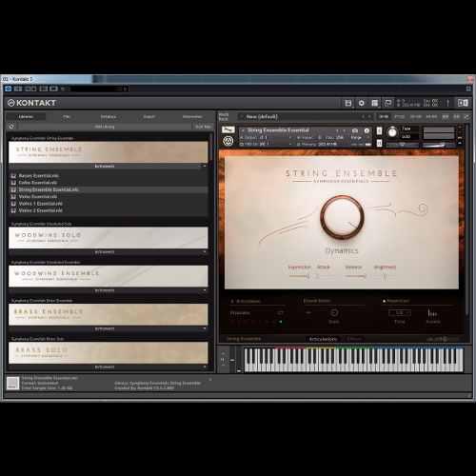Click the file icon beside Violins 2 Essential.nki

click(x=13, y=210)
